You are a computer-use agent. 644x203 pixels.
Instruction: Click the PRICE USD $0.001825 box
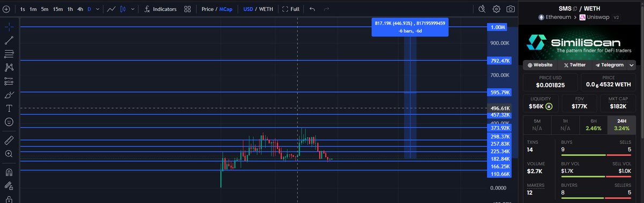[x=551, y=82]
